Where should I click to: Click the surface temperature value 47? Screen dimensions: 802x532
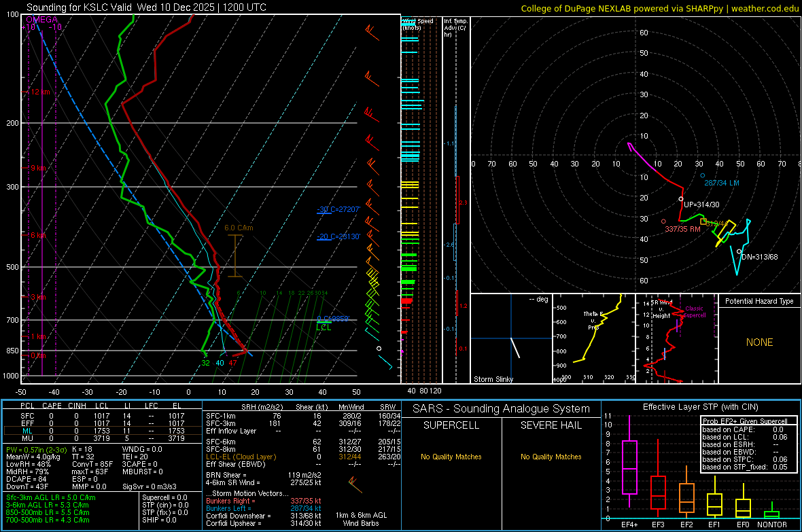click(232, 363)
